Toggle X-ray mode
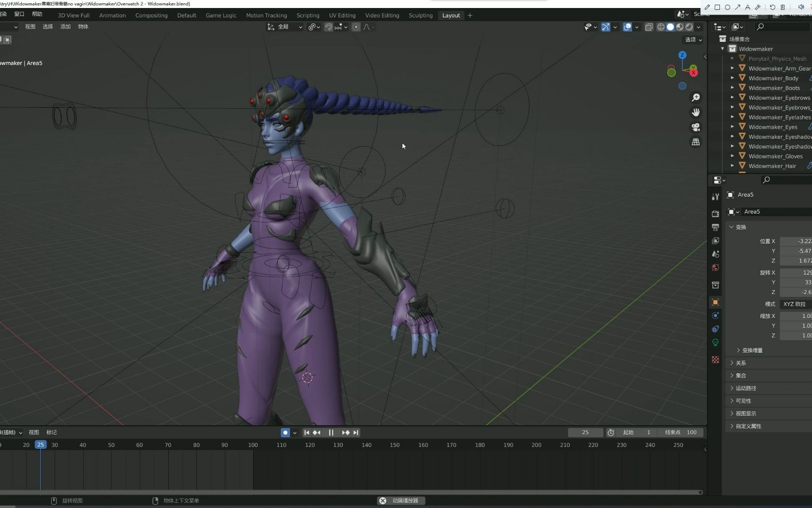 (649, 27)
